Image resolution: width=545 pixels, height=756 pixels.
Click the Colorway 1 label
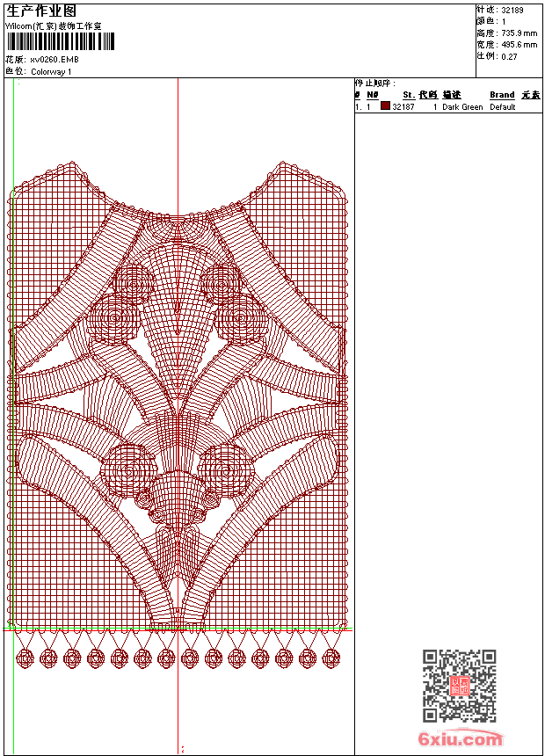(51, 71)
